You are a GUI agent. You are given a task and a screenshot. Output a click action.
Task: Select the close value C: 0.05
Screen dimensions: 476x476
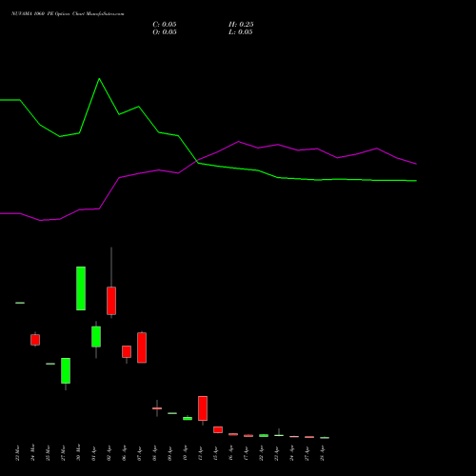[165, 25]
